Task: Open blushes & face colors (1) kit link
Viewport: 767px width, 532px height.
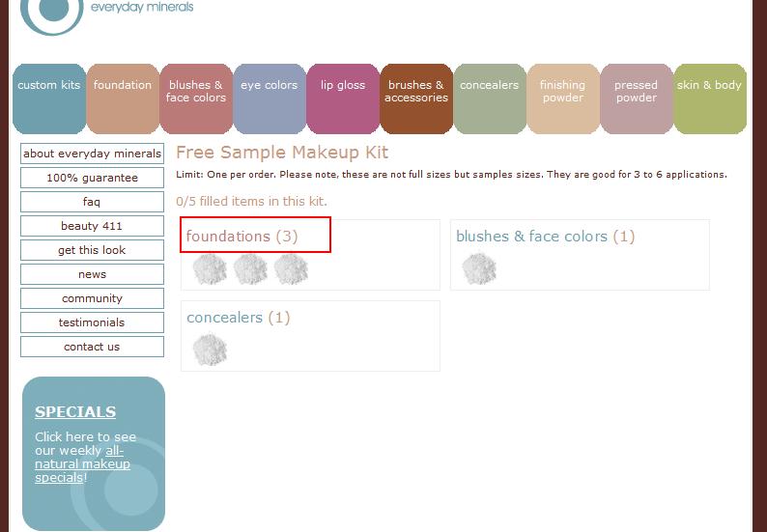Action: (546, 237)
